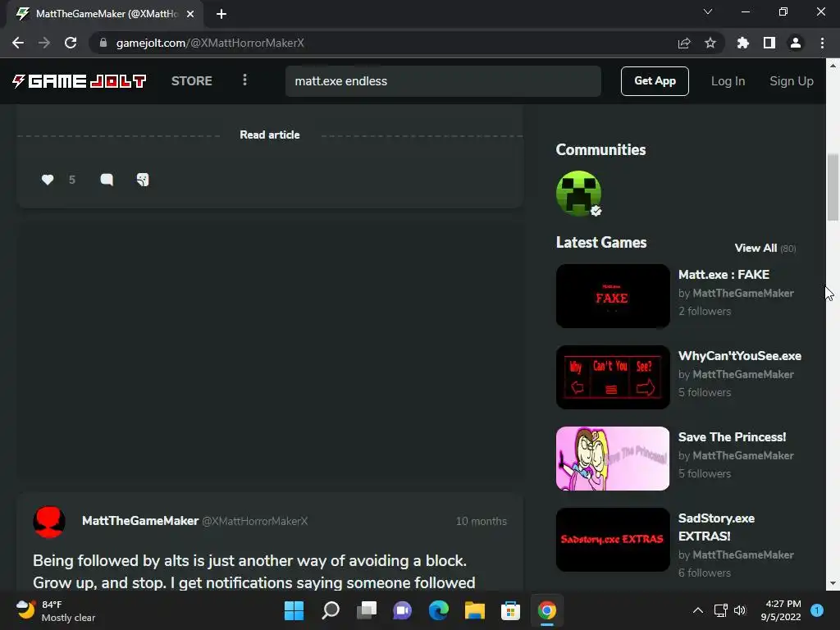Open the Save The Princess! title link
This screenshot has width=840, height=630.
[x=732, y=437]
